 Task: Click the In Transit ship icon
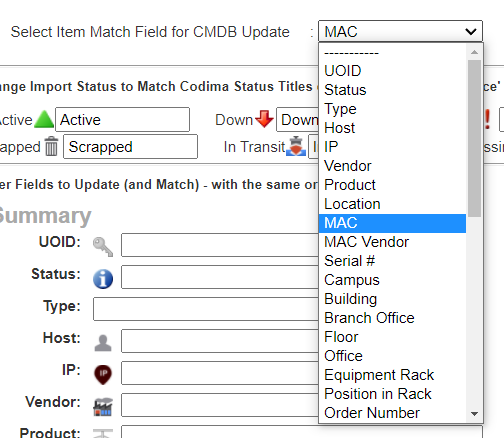296,146
